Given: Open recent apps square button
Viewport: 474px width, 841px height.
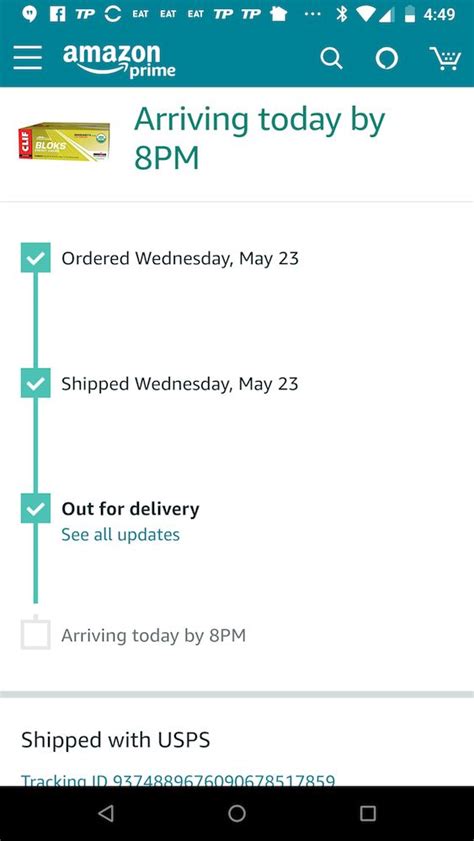Looking at the screenshot, I should tap(367, 813).
